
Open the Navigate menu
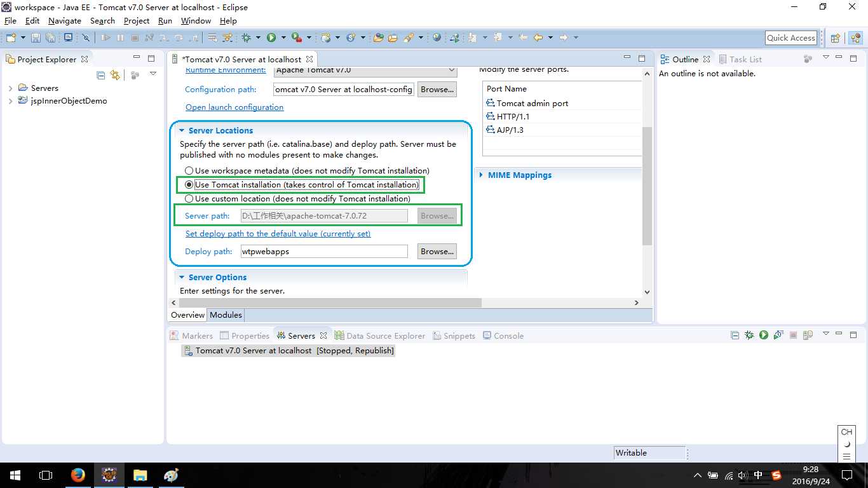pyautogui.click(x=65, y=21)
